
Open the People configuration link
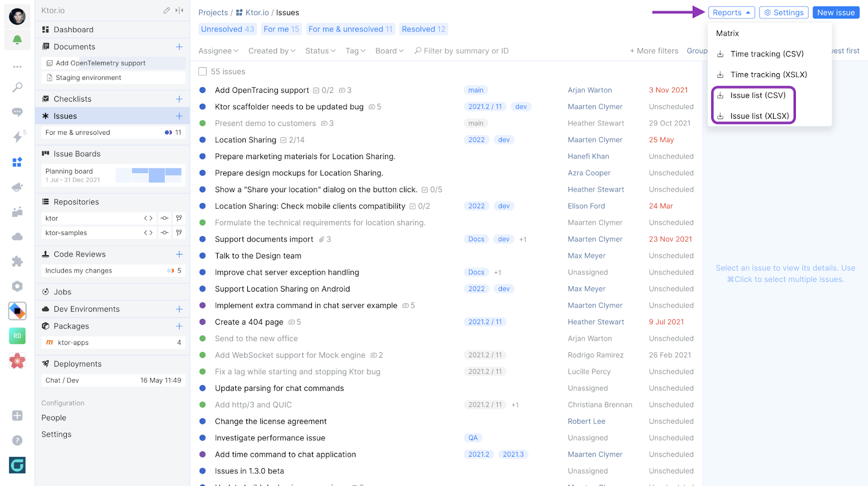click(x=54, y=418)
